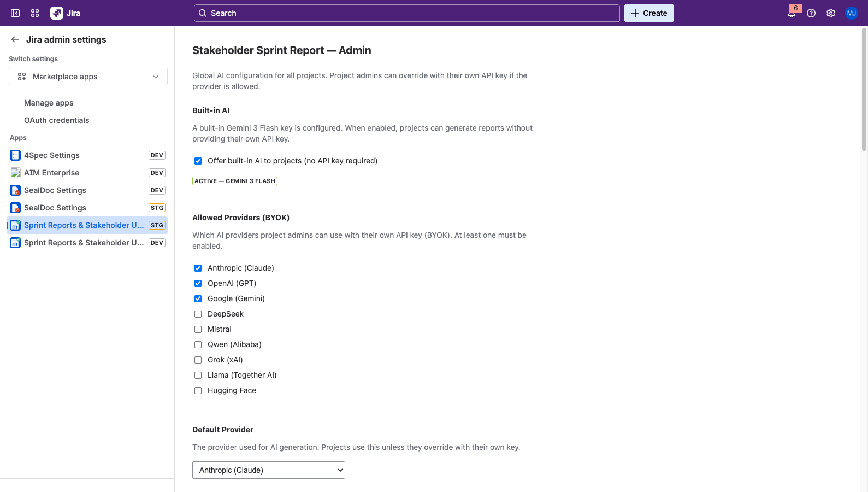Image resolution: width=868 pixels, height=492 pixels.
Task: Select AIM Enterprise in the Apps list
Action: pos(87,173)
